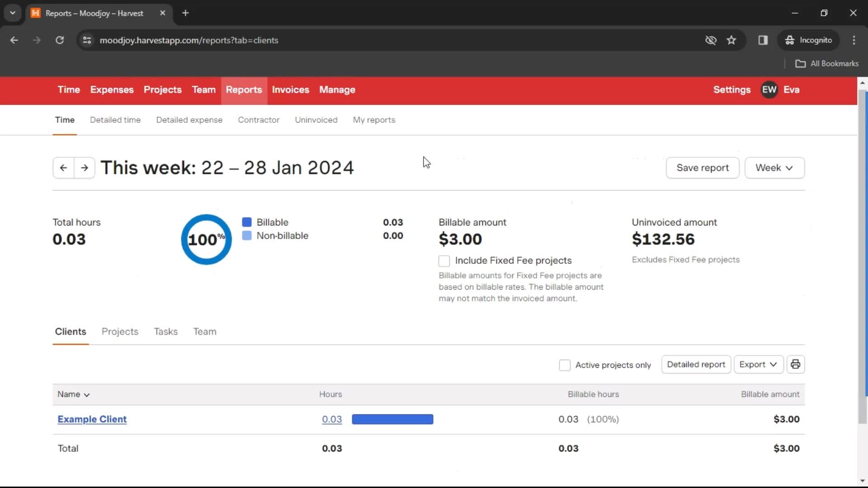Click the print report icon

[795, 364]
